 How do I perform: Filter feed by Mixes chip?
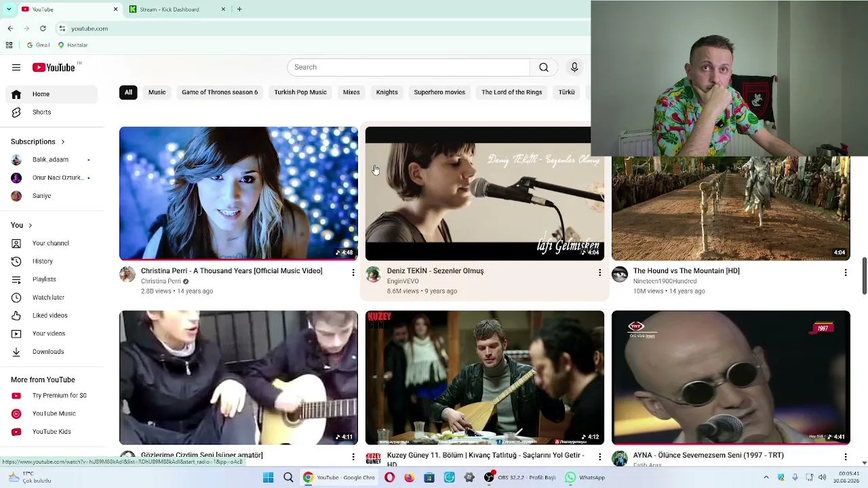[351, 92]
